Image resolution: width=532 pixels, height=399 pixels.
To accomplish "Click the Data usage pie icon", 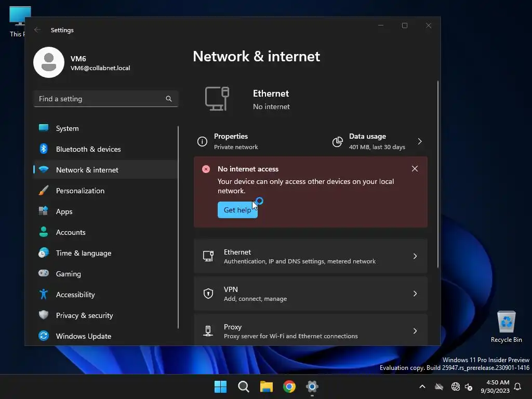I will tap(338, 141).
